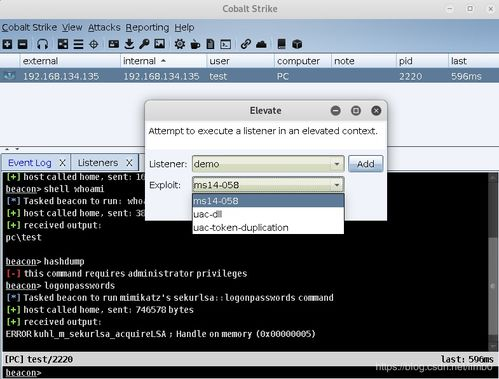Open the Reporting menu
This screenshot has height=379, width=499.
tap(147, 27)
